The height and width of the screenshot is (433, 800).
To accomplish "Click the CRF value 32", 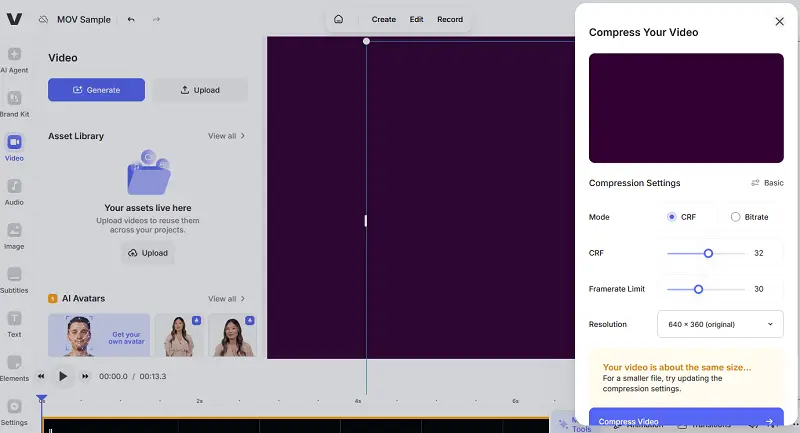I will pyautogui.click(x=759, y=253).
